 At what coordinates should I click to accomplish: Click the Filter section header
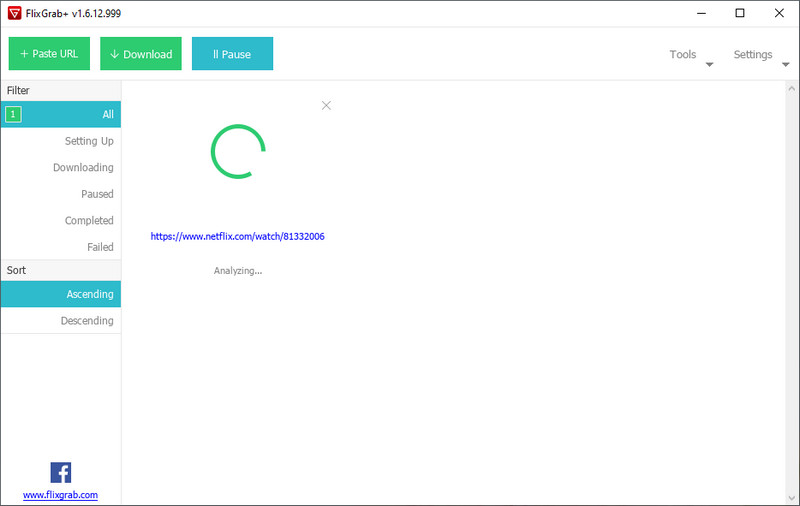click(61, 90)
